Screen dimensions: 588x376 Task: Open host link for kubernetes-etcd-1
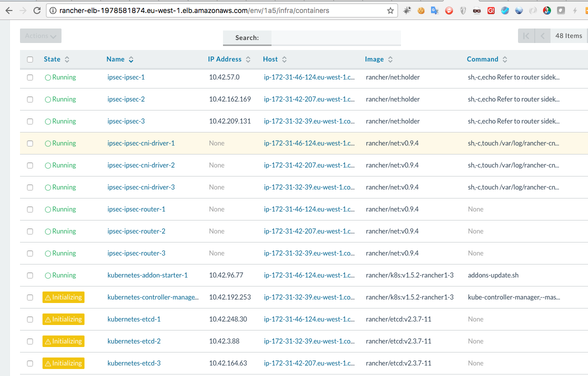pyautogui.click(x=309, y=319)
